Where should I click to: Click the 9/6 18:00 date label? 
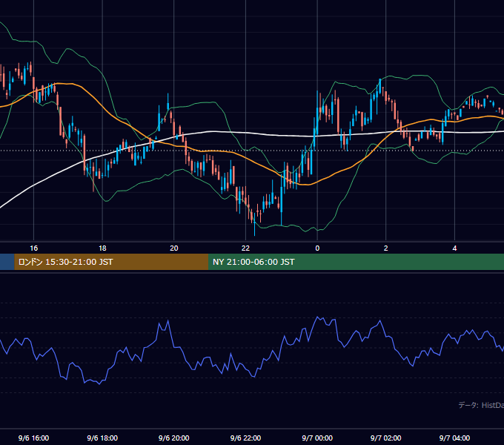[102, 438]
